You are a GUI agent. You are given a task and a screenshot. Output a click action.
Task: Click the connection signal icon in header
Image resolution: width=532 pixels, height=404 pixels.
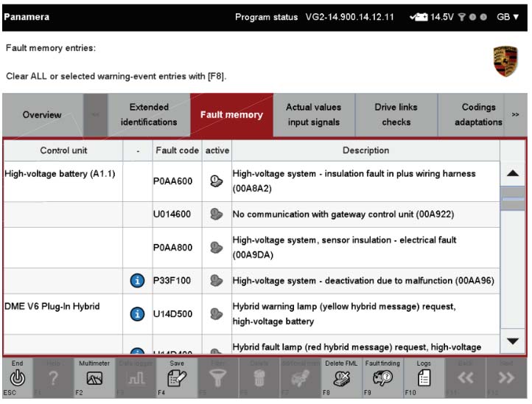tap(461, 17)
